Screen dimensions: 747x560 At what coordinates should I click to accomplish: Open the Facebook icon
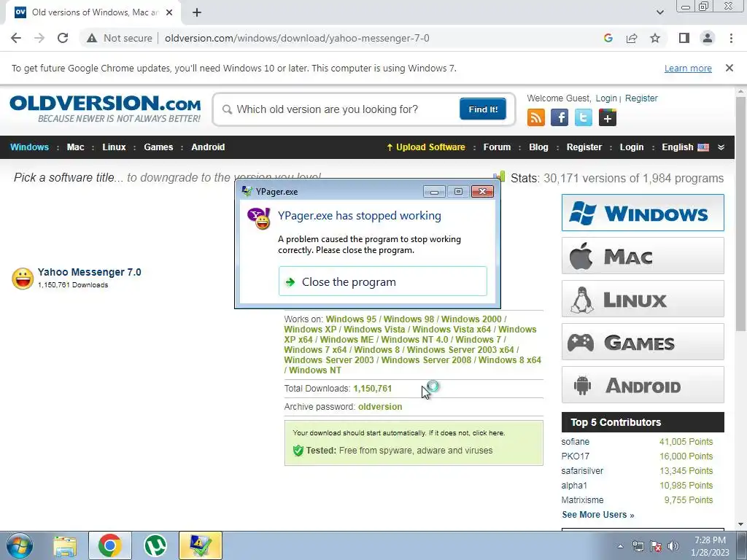[560, 117]
